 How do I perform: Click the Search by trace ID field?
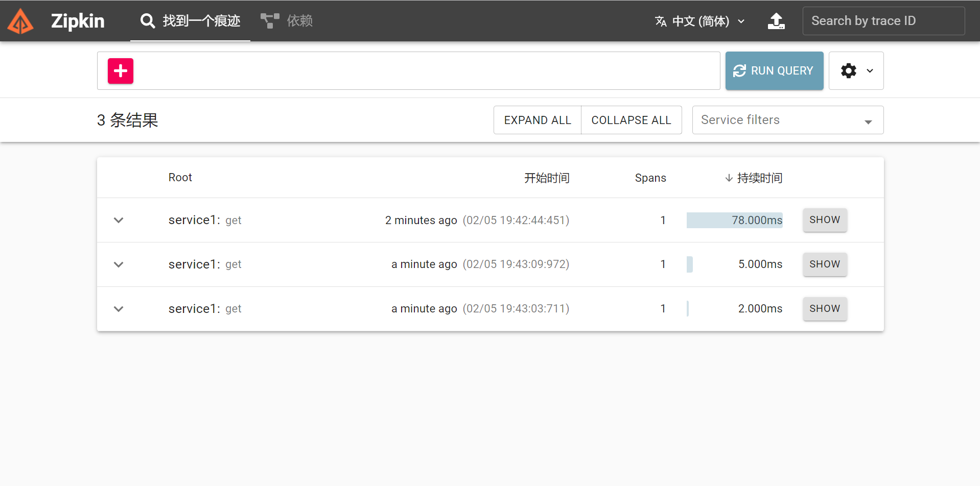[x=883, y=20]
